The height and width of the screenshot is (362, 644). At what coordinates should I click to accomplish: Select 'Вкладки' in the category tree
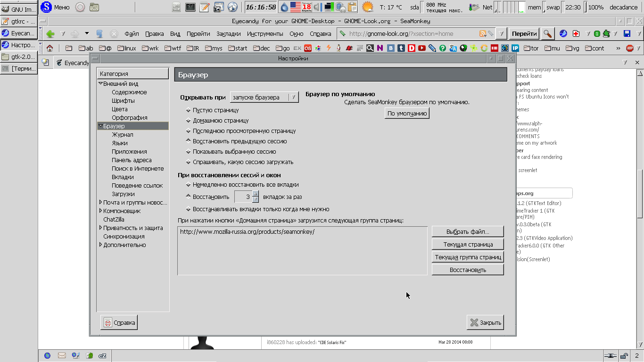click(123, 177)
